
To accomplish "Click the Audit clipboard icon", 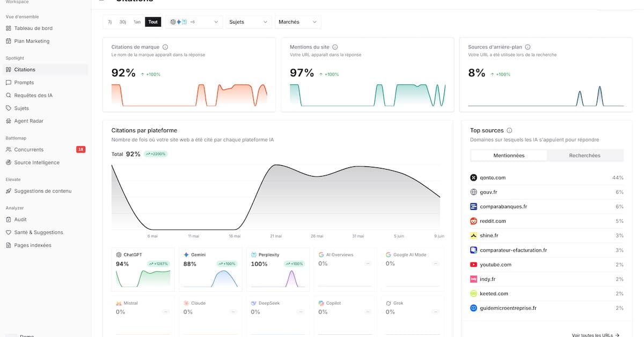I will [x=9, y=219].
